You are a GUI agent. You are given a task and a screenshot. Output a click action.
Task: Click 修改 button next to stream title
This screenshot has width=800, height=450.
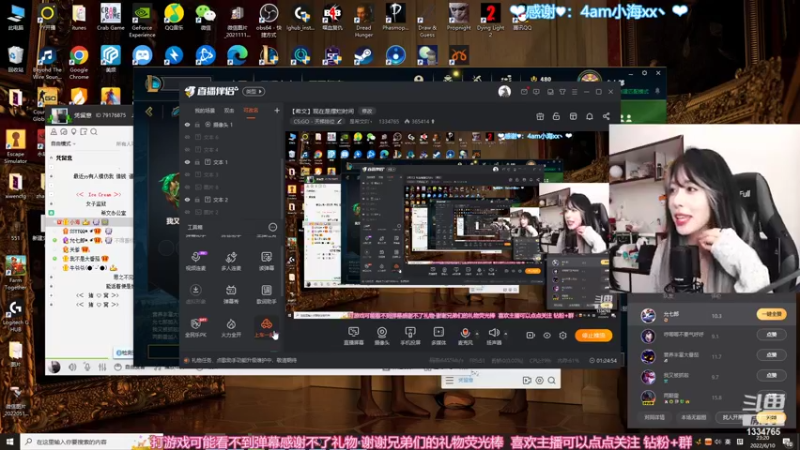367,111
